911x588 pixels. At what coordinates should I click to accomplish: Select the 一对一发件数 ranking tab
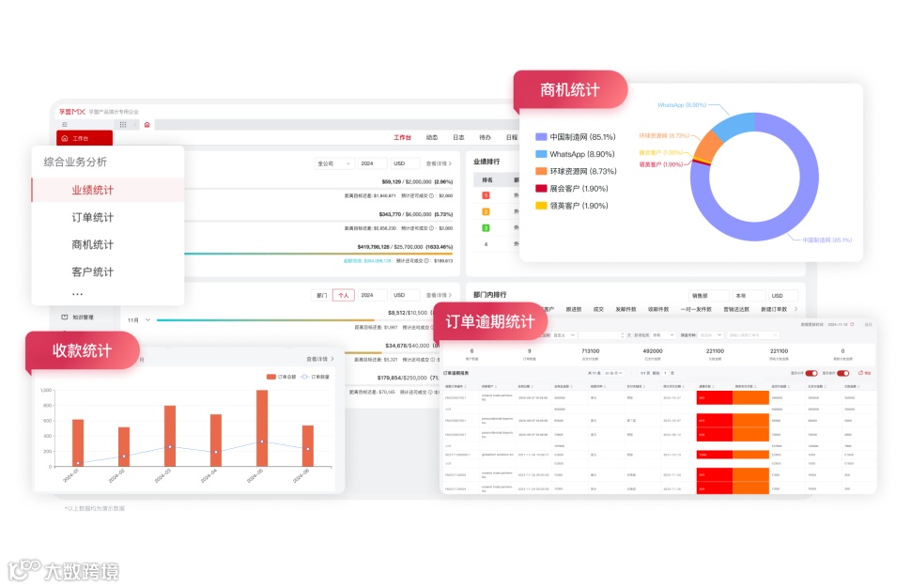click(x=696, y=309)
